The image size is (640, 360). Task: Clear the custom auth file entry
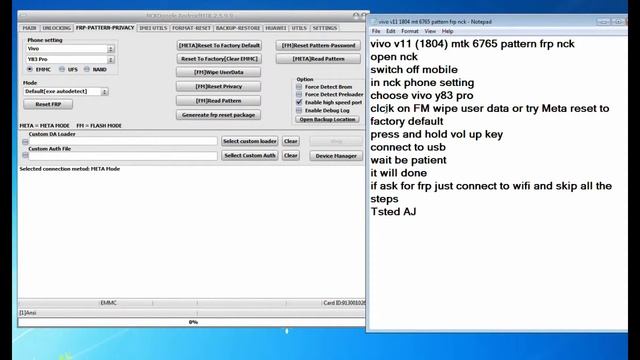(x=291, y=156)
